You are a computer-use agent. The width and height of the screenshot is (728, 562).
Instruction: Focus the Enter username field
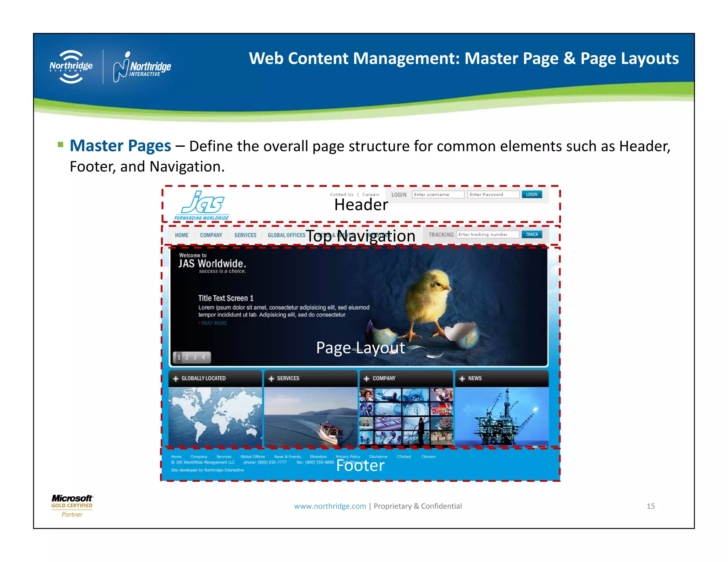438,194
